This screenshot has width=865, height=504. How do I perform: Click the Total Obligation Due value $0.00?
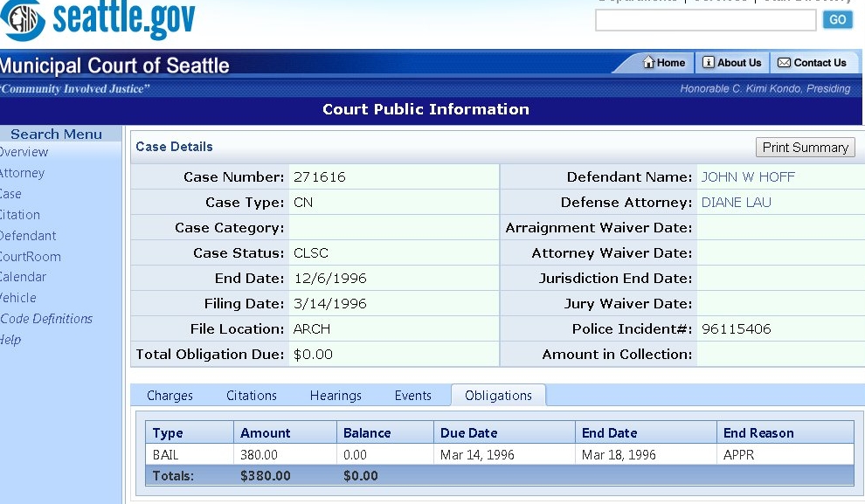click(x=313, y=355)
